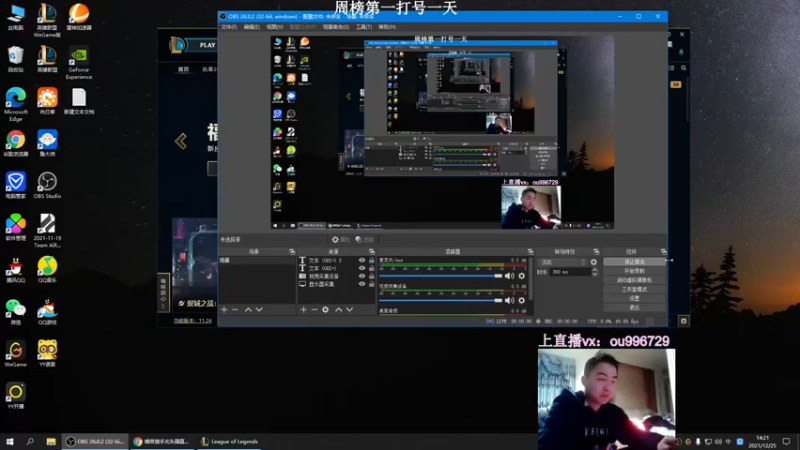
Task: Adjust first mixer channel volume slider
Action: coord(441,276)
